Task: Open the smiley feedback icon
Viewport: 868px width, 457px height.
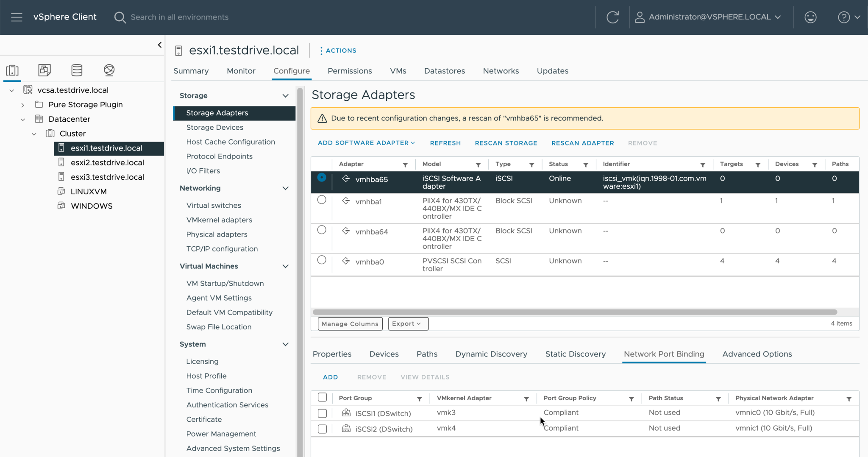Action: click(x=810, y=17)
